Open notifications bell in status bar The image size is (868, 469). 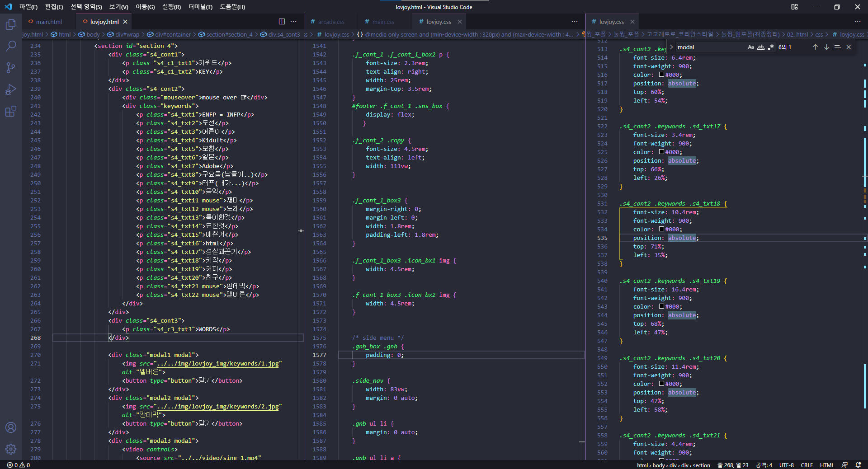coord(858,465)
